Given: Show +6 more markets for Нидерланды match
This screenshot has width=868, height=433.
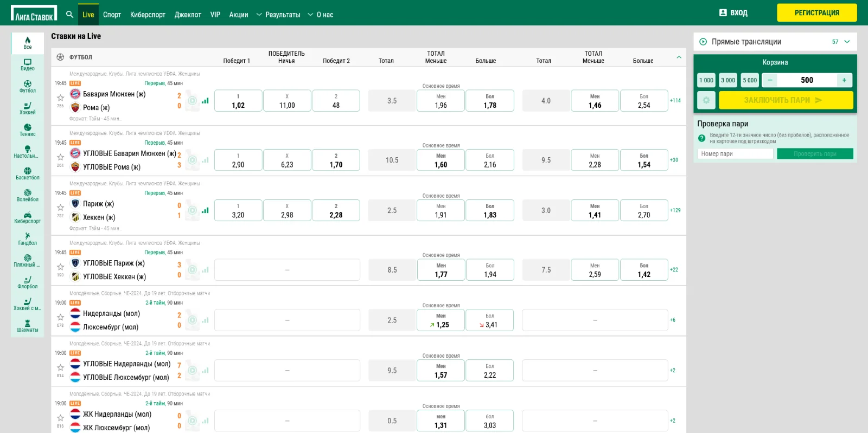Looking at the screenshot, I should (673, 320).
